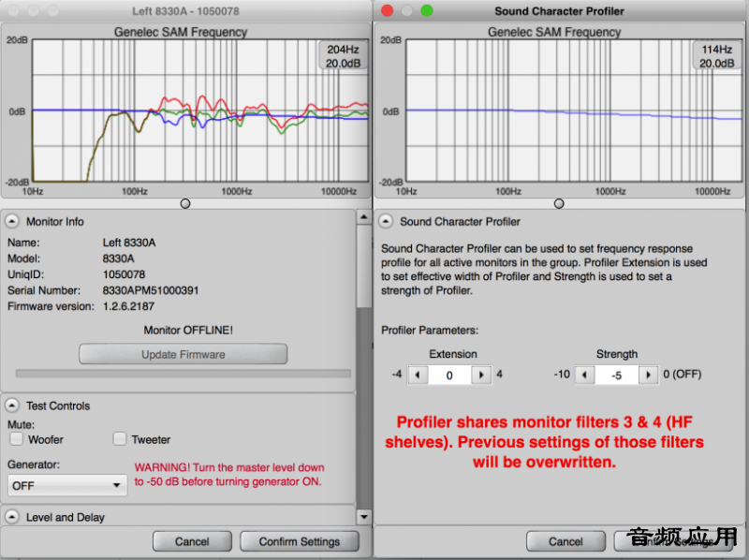Click the 204Hz 20.0dB cursor readout
This screenshot has height=560, width=749.
(x=343, y=56)
